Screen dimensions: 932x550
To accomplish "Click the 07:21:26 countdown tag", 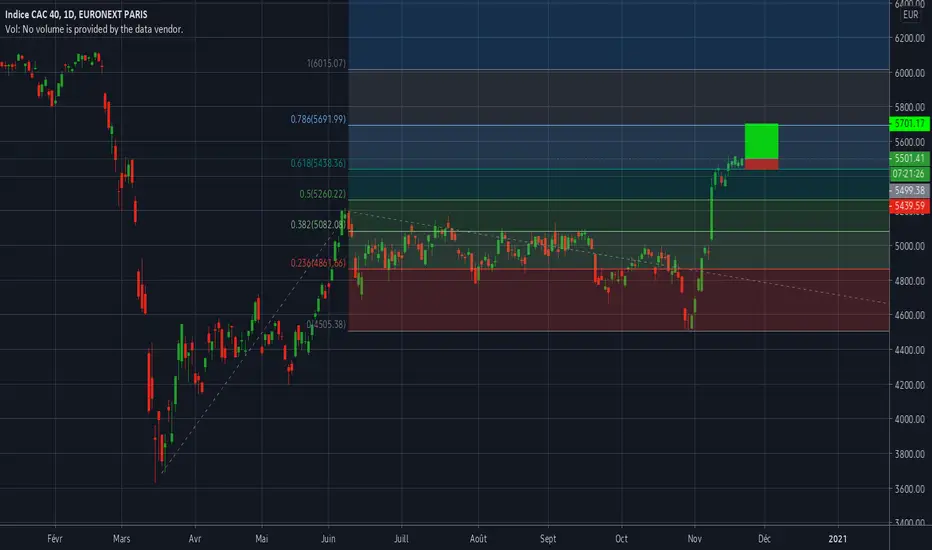I will tap(909, 174).
